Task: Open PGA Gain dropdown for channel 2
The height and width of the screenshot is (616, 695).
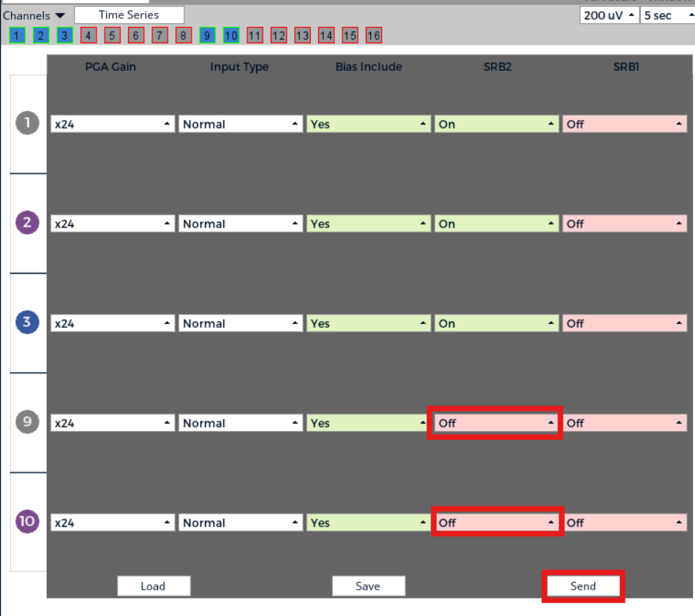Action: [x=113, y=224]
